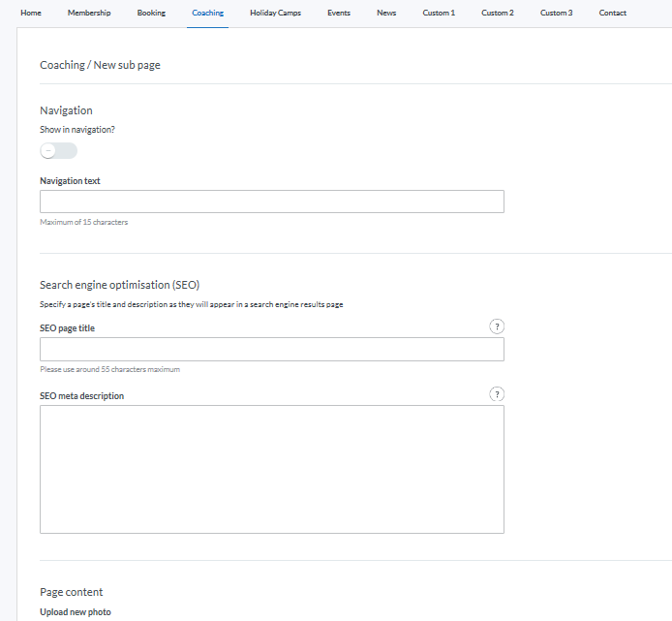Click the 'Upload new photo' label

point(76,612)
